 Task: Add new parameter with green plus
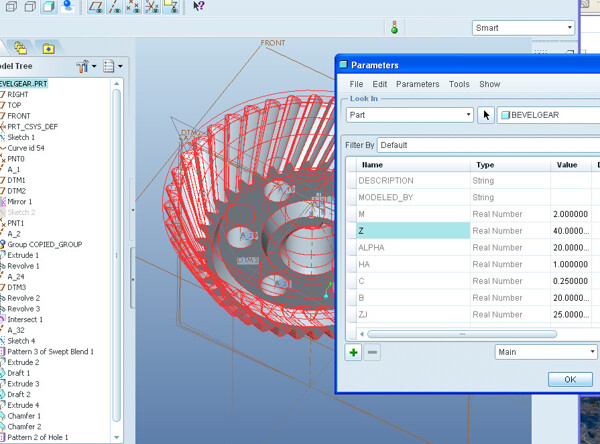pos(353,352)
